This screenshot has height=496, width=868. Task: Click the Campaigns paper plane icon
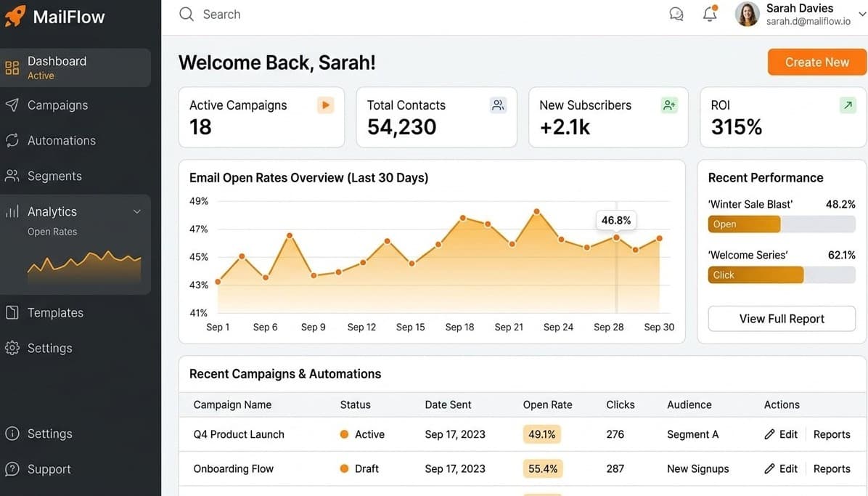12,105
